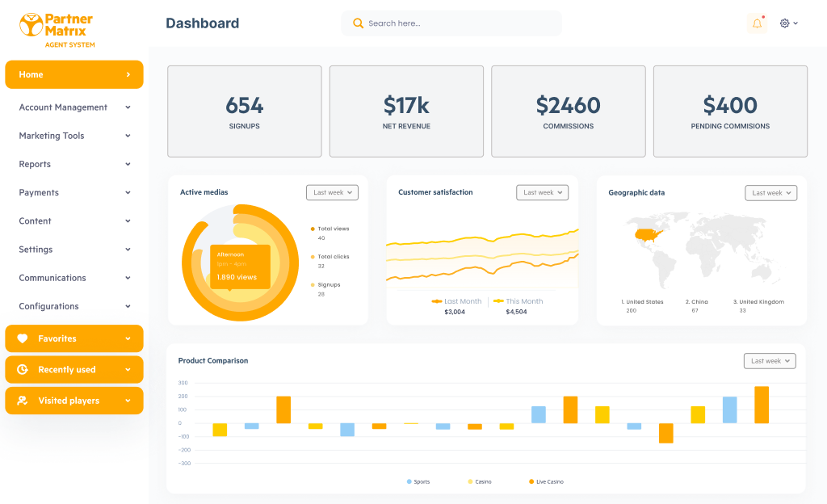
Task: Open Active medias Last week dropdown
Action: [x=332, y=192]
